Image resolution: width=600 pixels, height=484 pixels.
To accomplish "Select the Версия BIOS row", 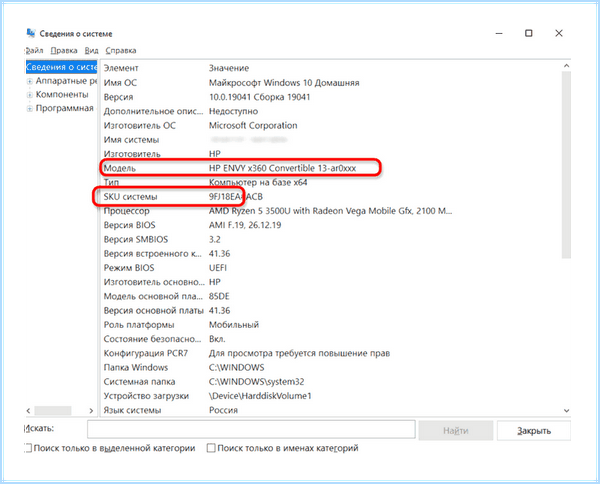I will [331, 225].
